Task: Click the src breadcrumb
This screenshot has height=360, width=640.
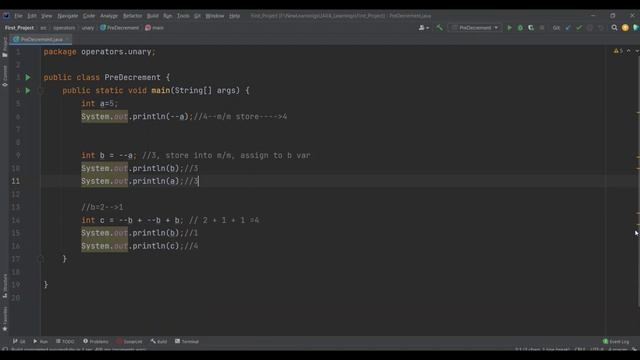Action: [x=43, y=28]
